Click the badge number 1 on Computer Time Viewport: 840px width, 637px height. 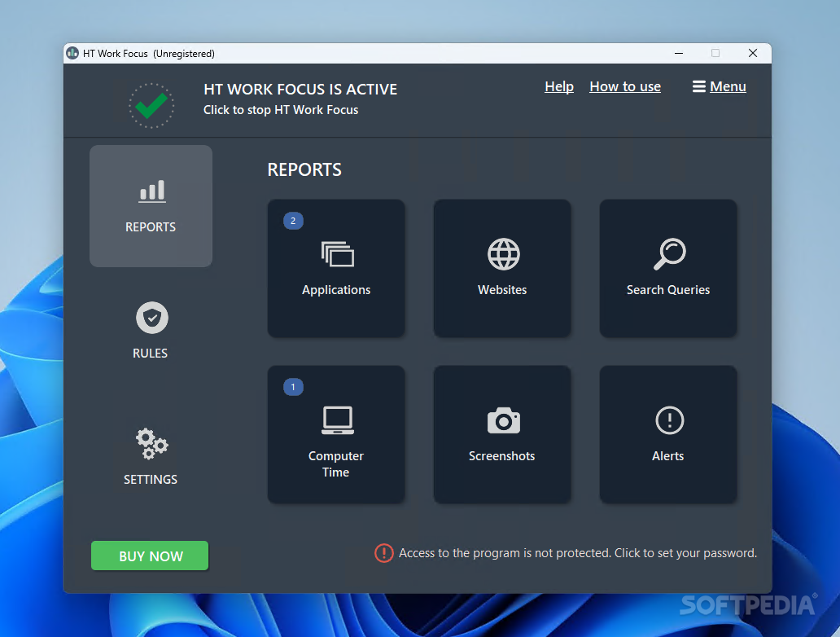click(293, 387)
